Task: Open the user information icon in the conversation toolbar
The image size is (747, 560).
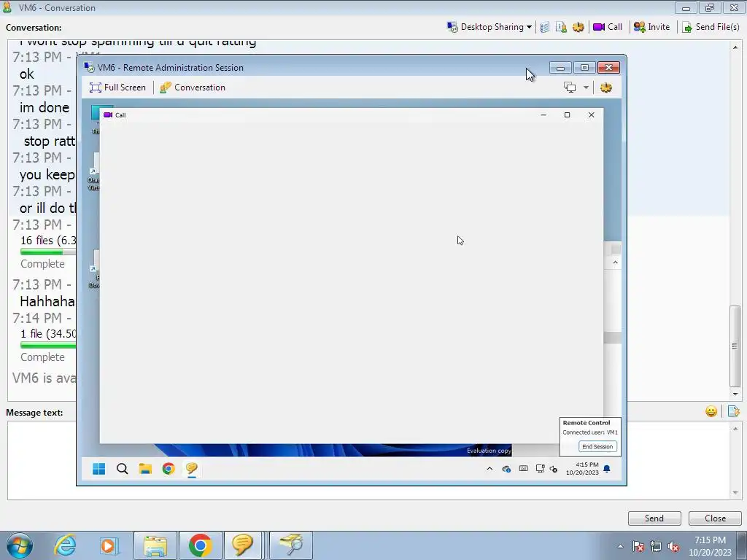Action: 561,27
